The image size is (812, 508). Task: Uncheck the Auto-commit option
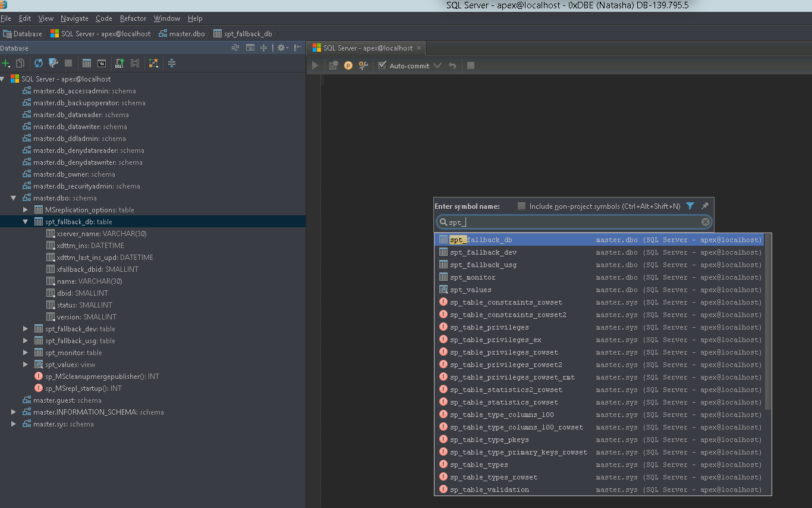[x=382, y=65]
